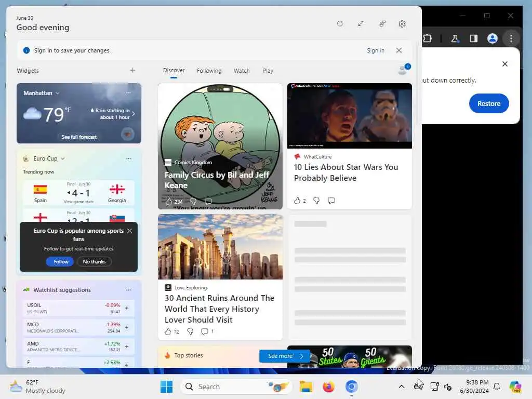This screenshot has height=399, width=532.
Task: Switch to the Discover tab
Action: click(174, 70)
